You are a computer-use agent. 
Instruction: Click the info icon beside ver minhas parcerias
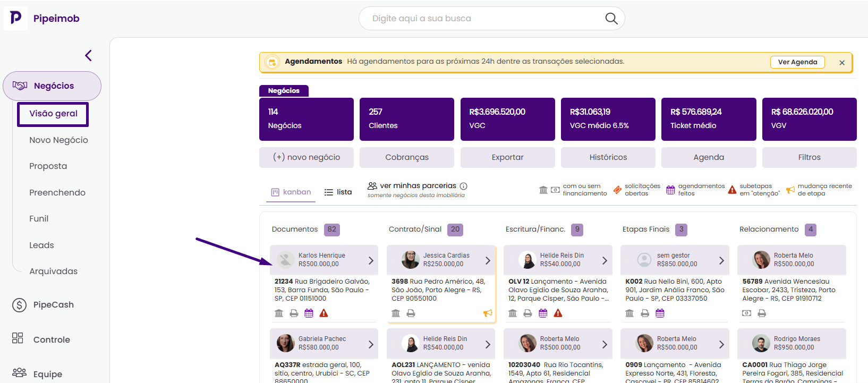coord(463,186)
